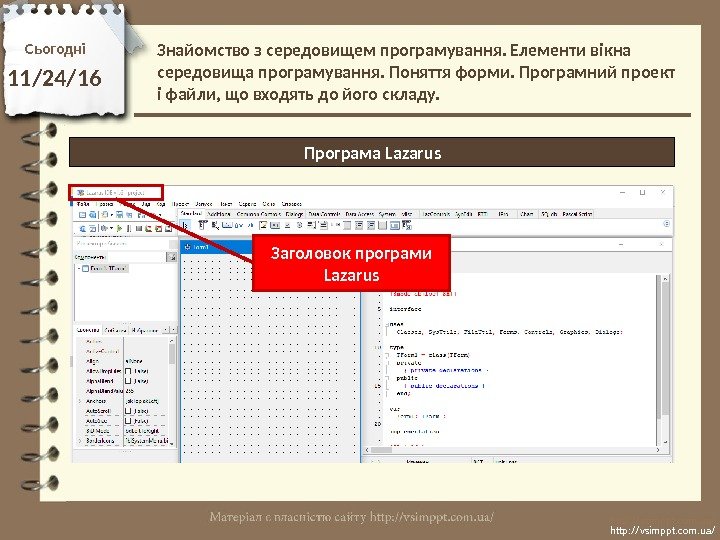Click the code editor vertical scrollbar
Screen dimensions: 720x540
(665, 360)
